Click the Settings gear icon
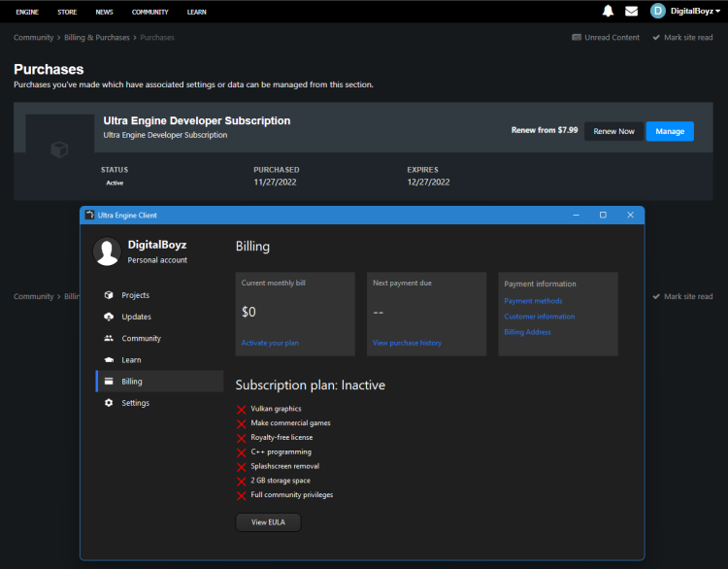The height and width of the screenshot is (569, 728). (x=109, y=403)
